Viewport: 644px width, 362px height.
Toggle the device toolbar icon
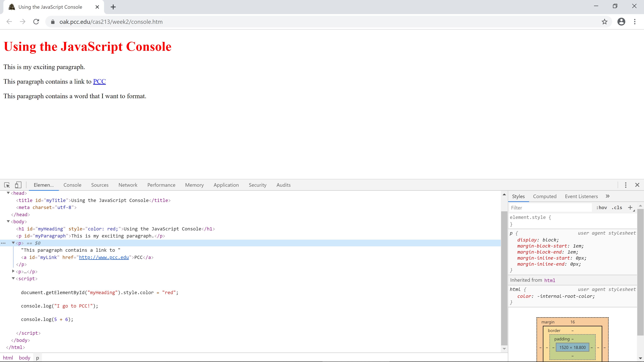click(18, 185)
